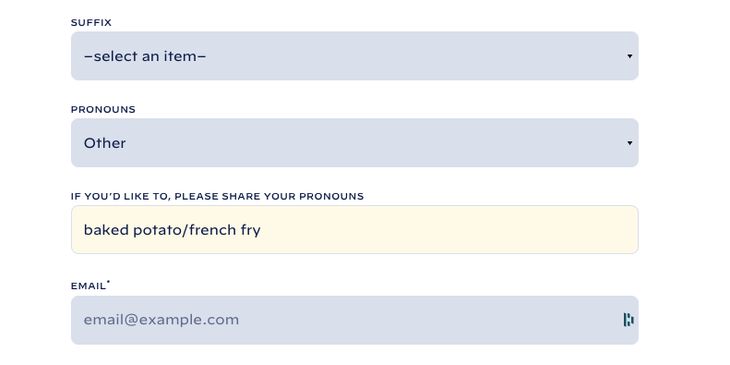730x365 pixels.
Task: Click the email@example.com placeholder
Action: (161, 320)
